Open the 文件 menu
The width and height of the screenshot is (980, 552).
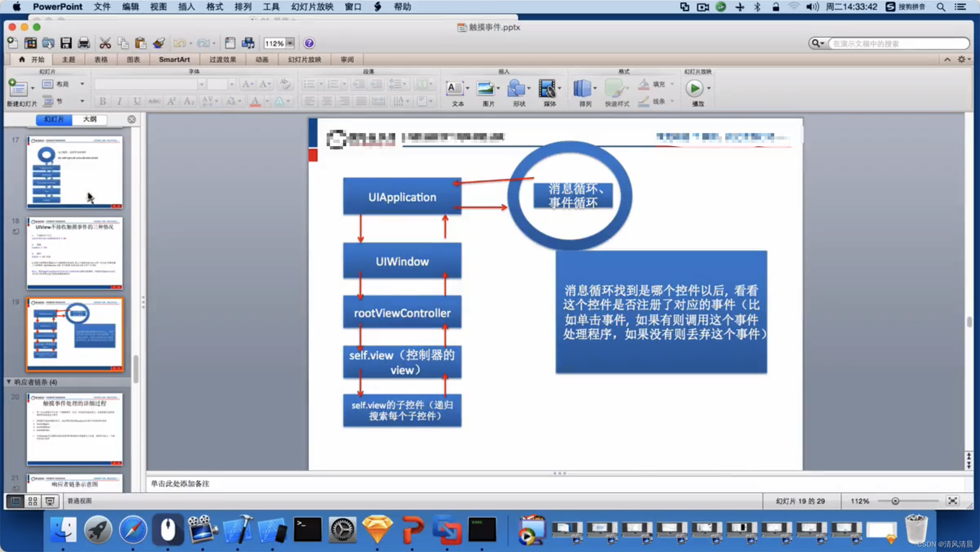pyautogui.click(x=102, y=7)
